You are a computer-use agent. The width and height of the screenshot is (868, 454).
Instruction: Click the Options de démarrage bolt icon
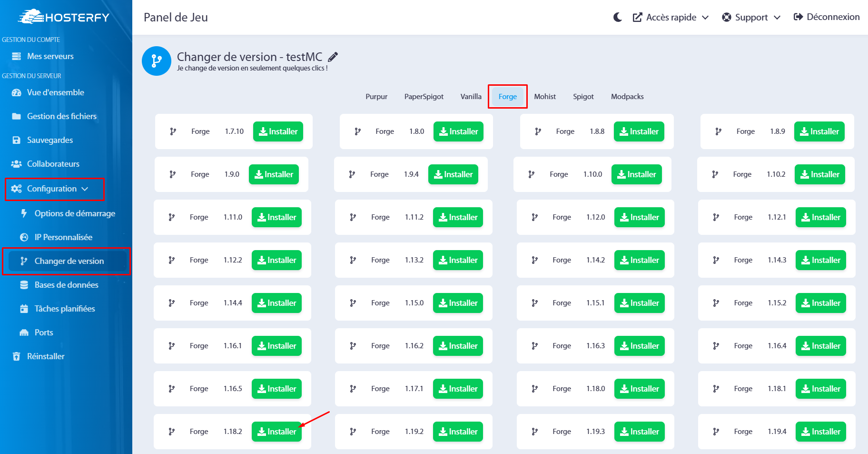coord(24,213)
